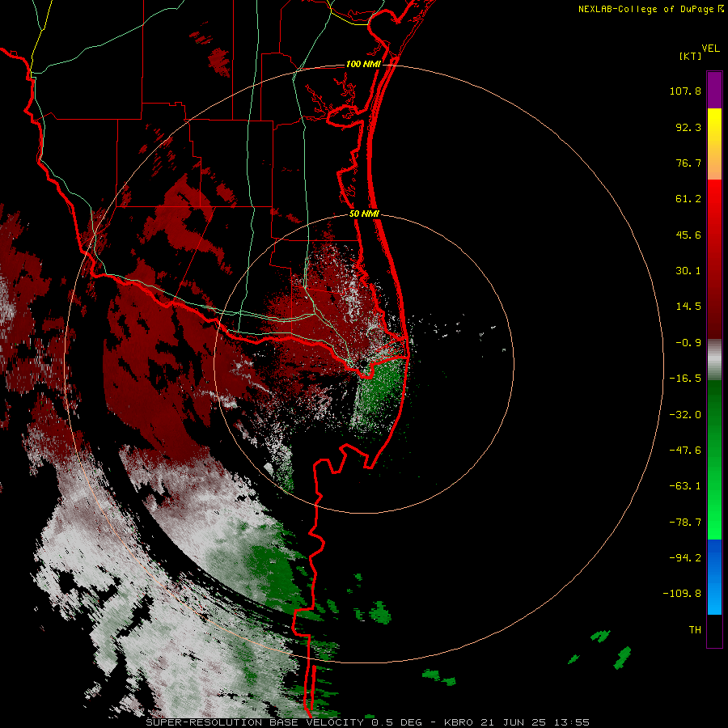Select the -47.6 scale value
Viewport: 728px width, 728px height.
[685, 451]
